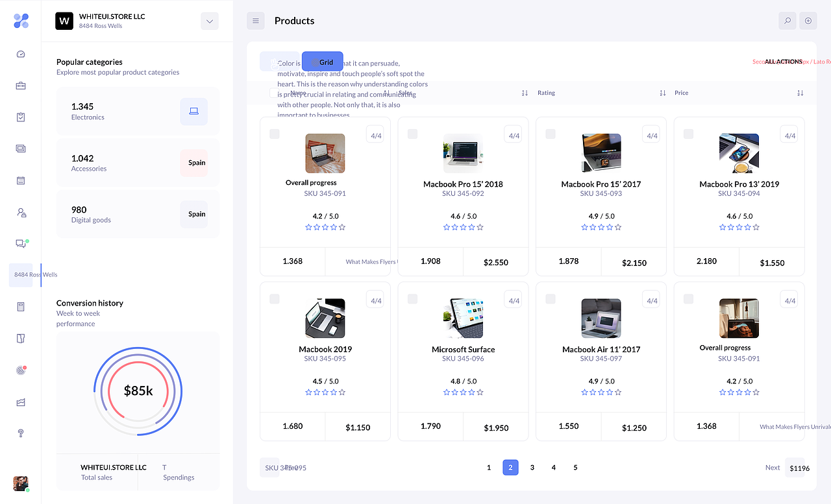Click the 4/4 badge on Microsoft Surface
Image resolution: width=831 pixels, height=504 pixels.
[x=514, y=300]
